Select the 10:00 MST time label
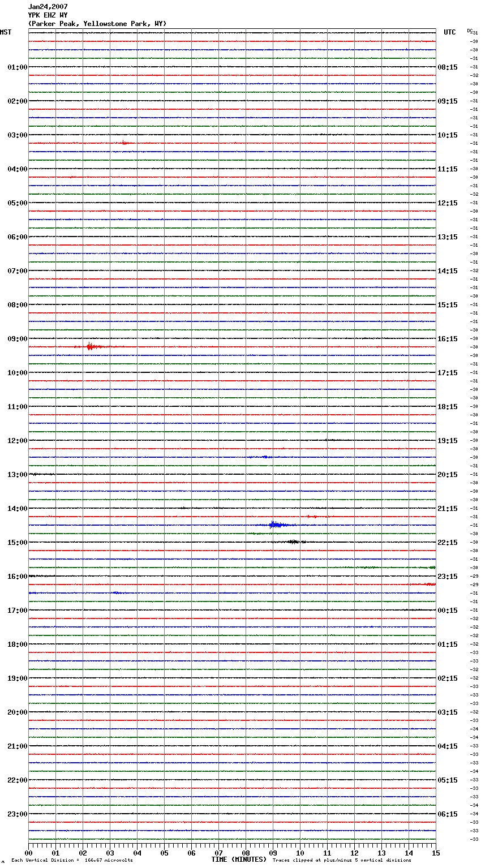 (18, 373)
